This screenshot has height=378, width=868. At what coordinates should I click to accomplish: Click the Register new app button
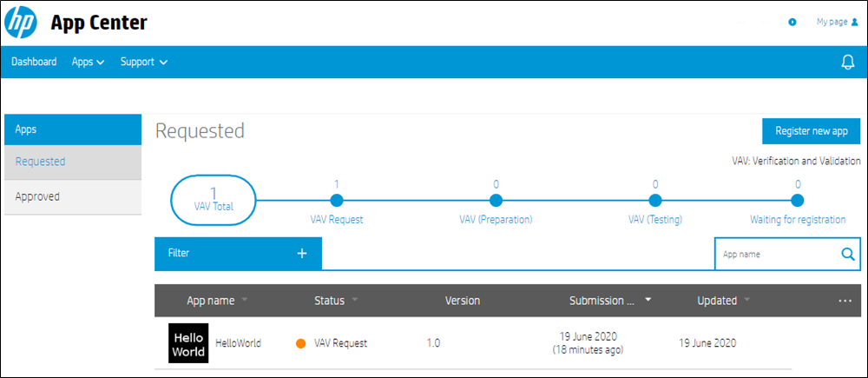812,131
